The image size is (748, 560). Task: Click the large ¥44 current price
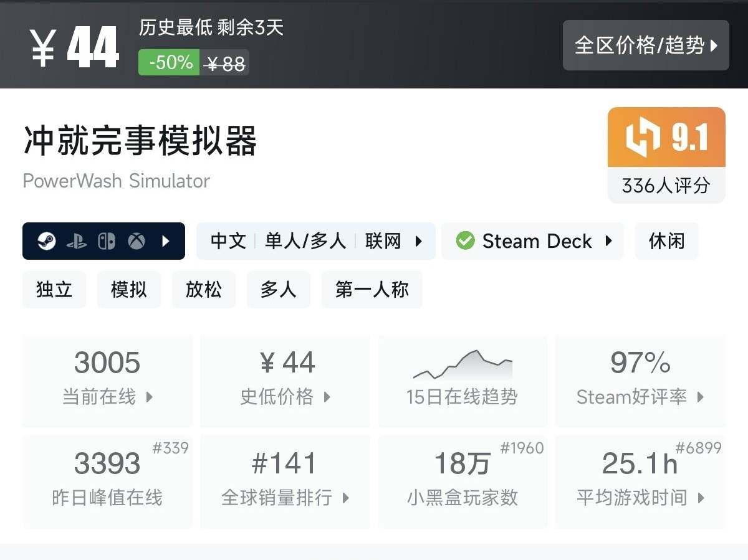pyautogui.click(x=74, y=48)
